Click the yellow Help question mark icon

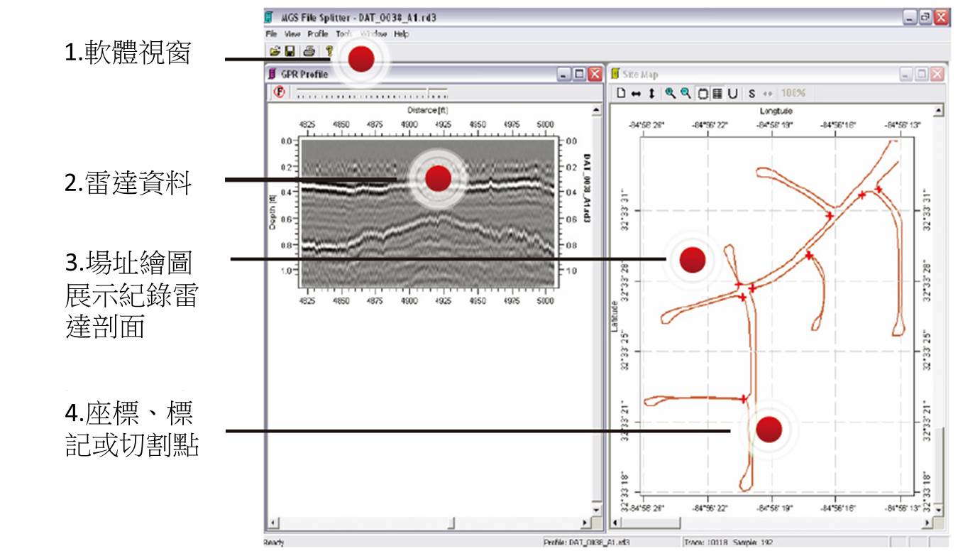tap(329, 51)
